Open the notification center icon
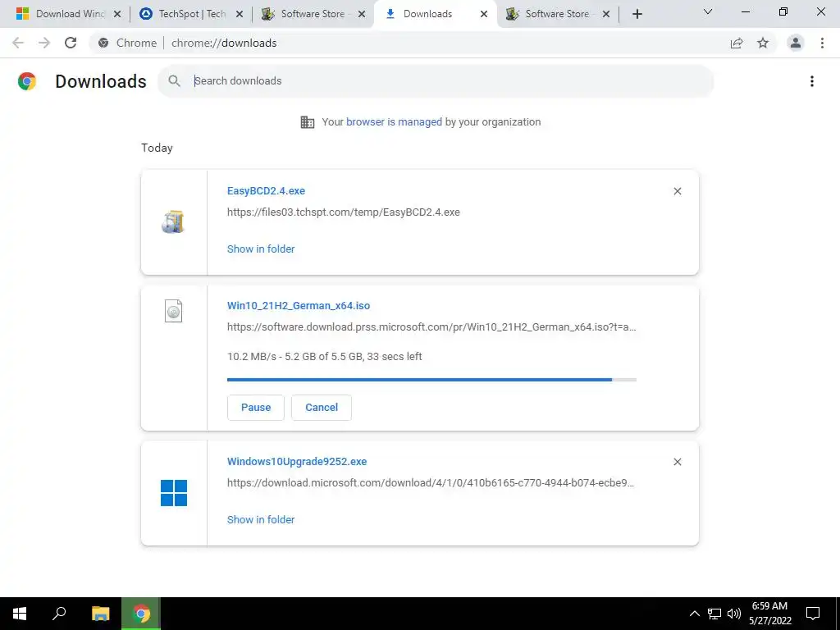Image resolution: width=840 pixels, height=630 pixels. 813,614
